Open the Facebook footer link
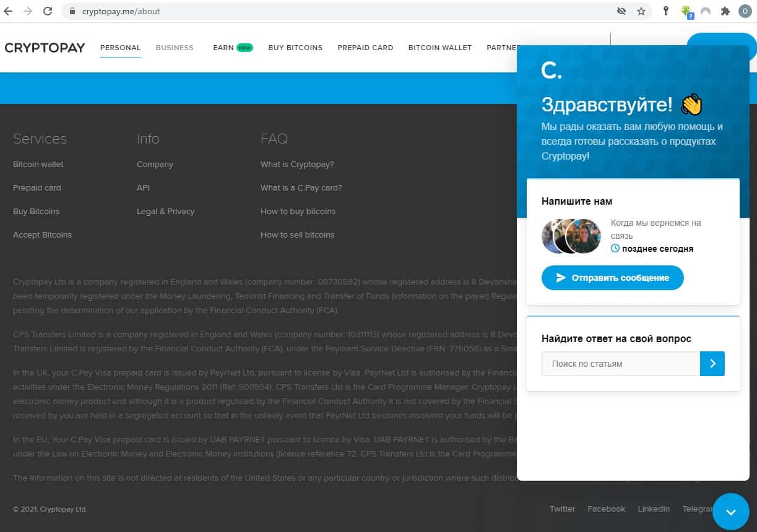Image resolution: width=757 pixels, height=532 pixels. click(607, 509)
